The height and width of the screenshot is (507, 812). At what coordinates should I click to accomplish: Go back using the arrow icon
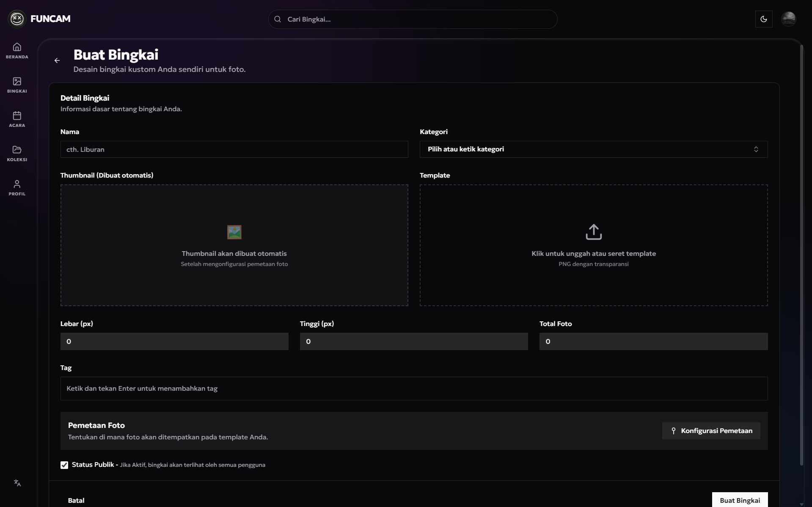pos(57,60)
